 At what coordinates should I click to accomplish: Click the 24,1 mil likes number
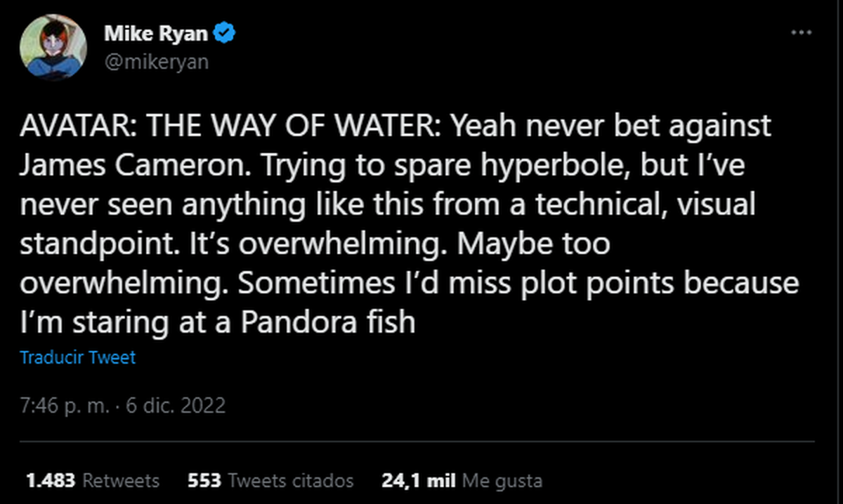[x=419, y=481]
